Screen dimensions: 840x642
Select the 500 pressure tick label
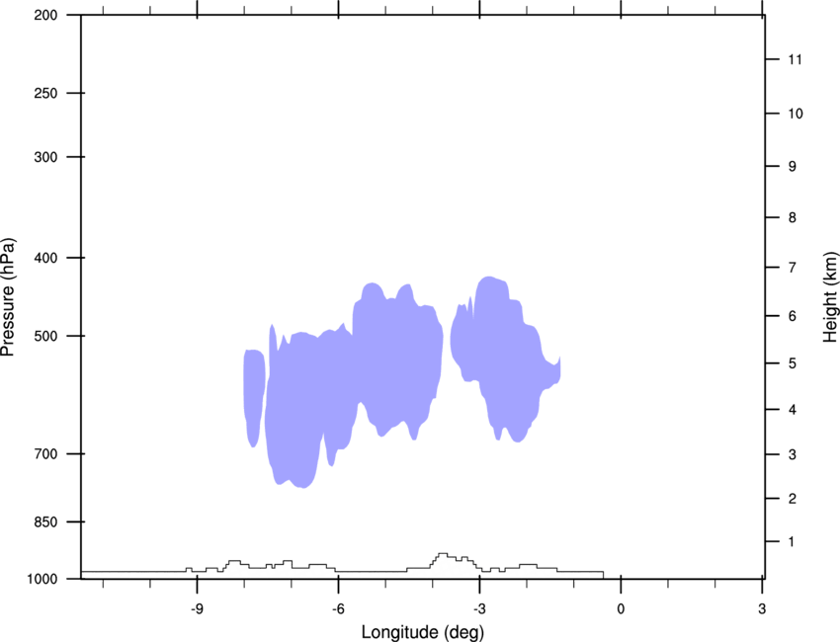click(x=45, y=336)
